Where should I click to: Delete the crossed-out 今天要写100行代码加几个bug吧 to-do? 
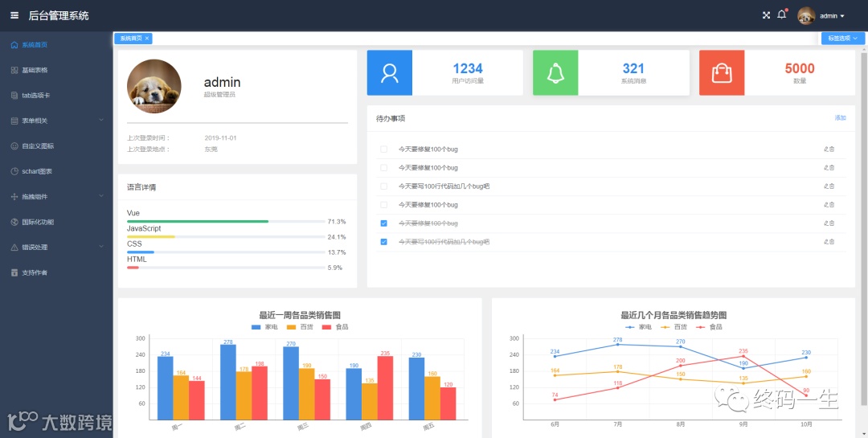[x=832, y=242]
